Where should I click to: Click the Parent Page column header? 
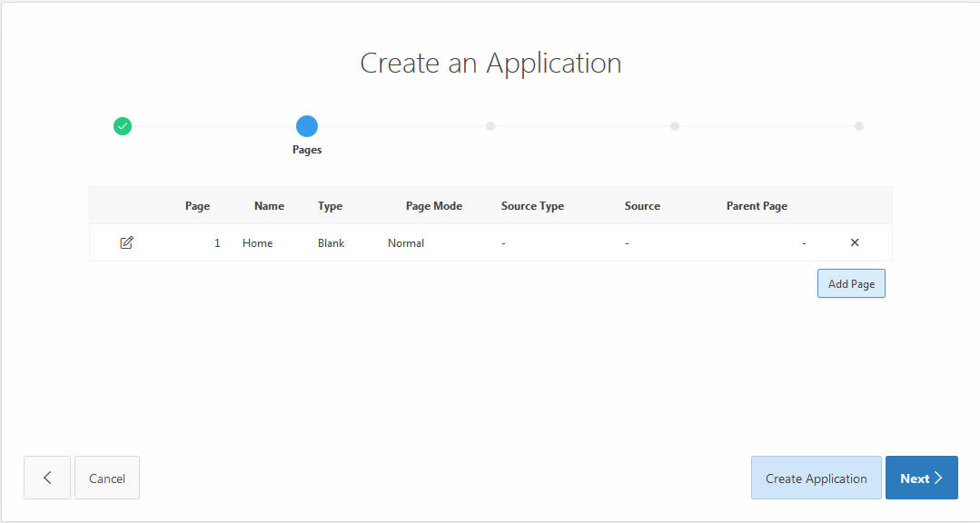(757, 206)
